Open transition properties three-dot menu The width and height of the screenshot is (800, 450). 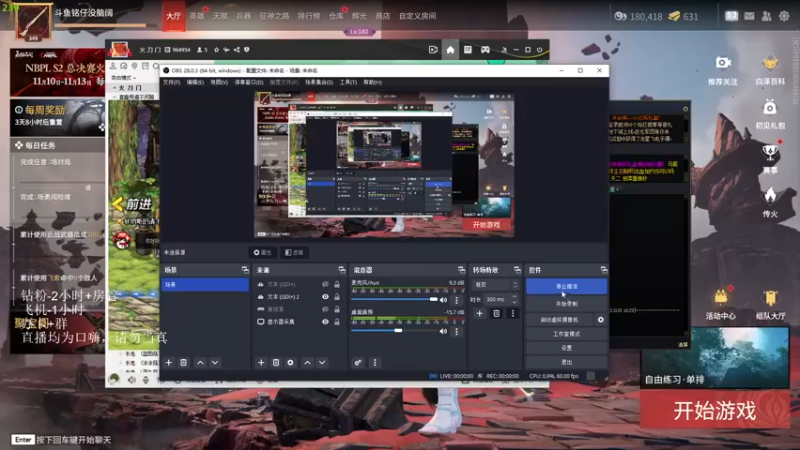(513, 313)
